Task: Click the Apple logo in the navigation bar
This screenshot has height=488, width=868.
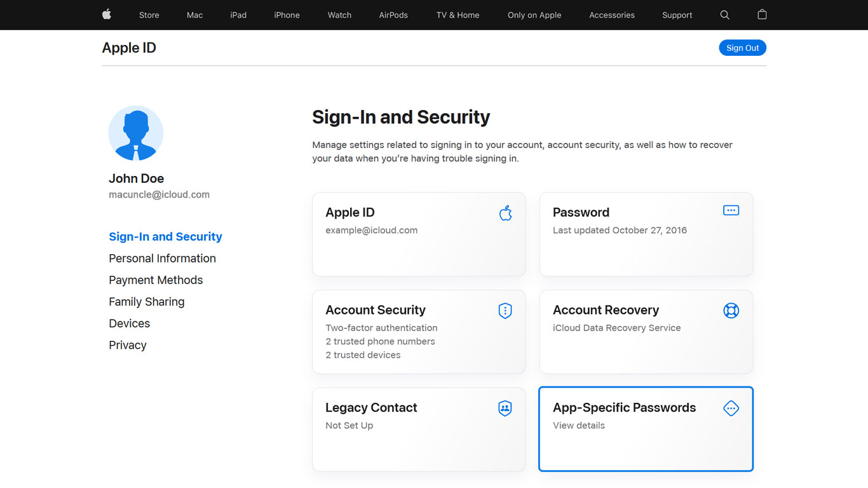Action: (107, 15)
